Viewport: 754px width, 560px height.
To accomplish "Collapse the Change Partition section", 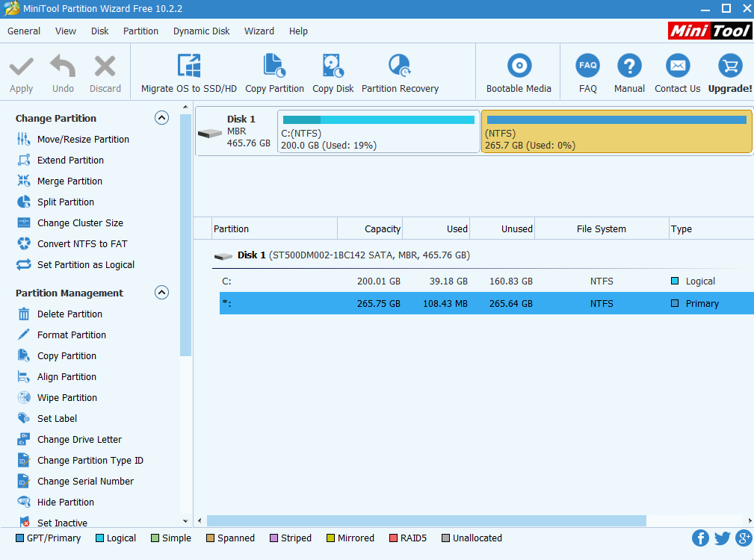I will (x=161, y=118).
